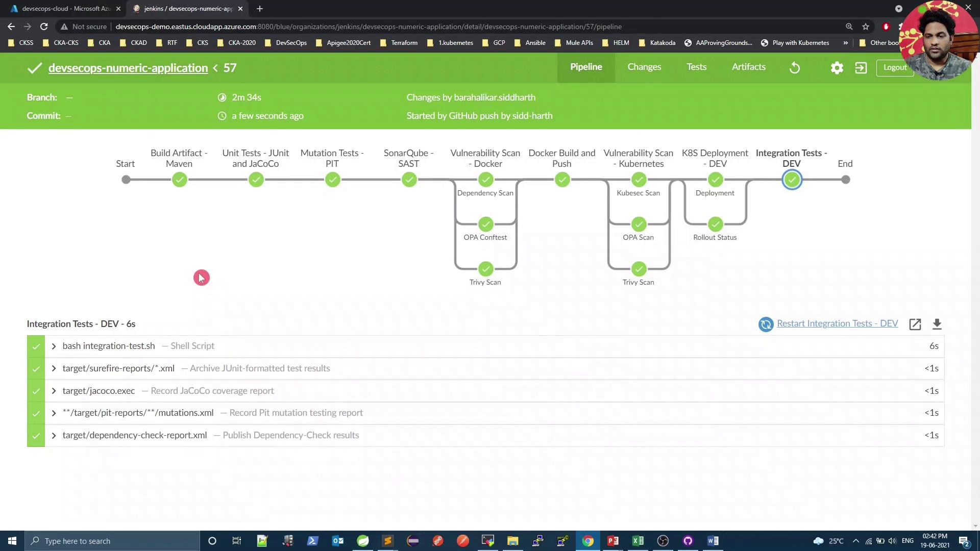
Task: Open Chrome from the Windows taskbar
Action: click(588, 541)
